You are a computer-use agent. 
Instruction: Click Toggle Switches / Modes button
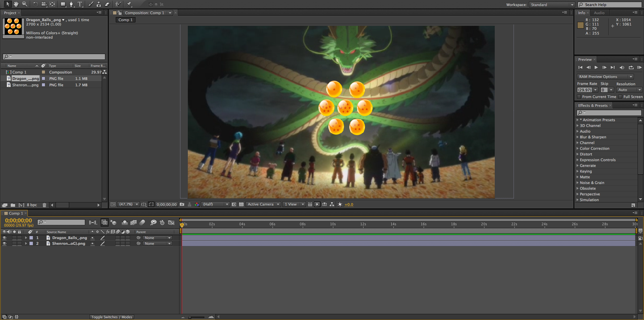112,317
